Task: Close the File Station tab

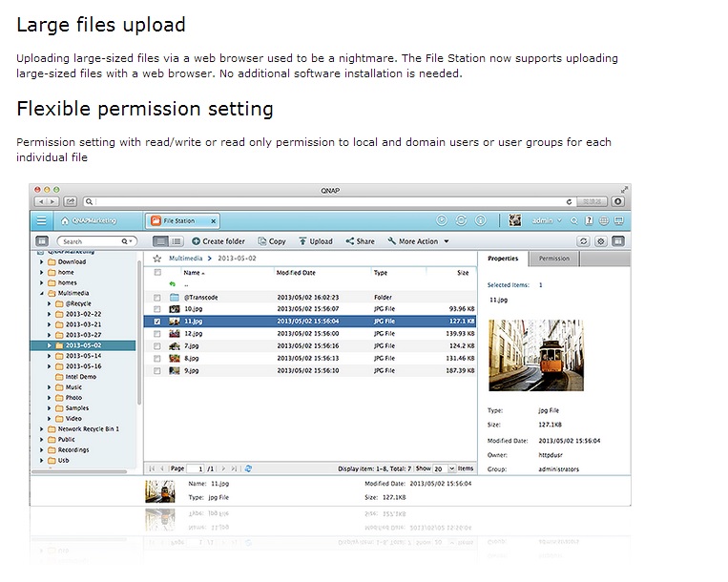Action: click(x=213, y=221)
